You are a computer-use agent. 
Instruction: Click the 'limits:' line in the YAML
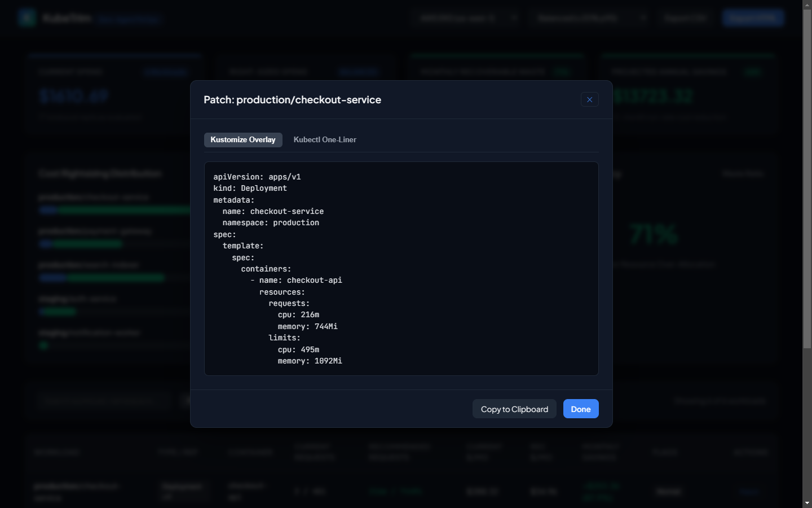click(x=284, y=338)
